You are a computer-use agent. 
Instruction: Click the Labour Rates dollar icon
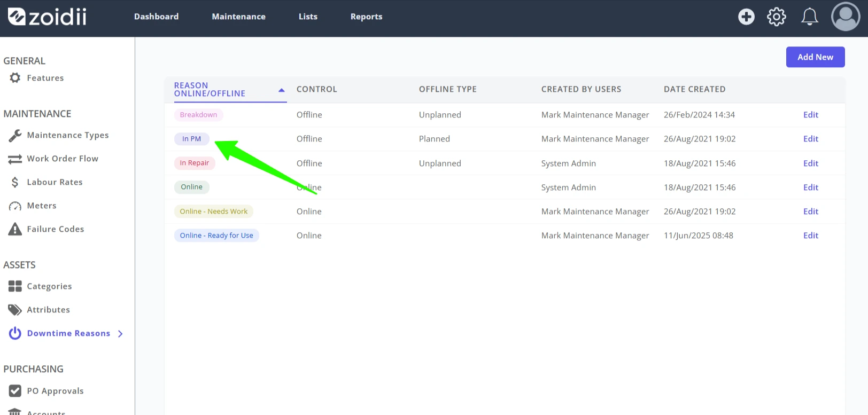[x=15, y=182]
